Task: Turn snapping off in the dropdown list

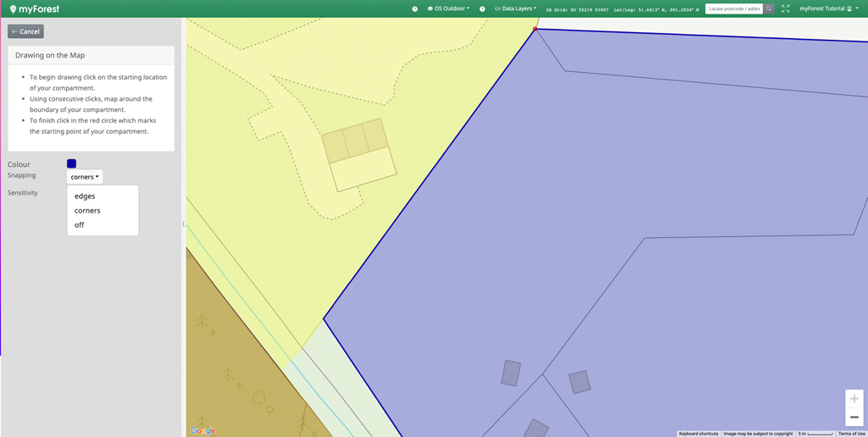Action: pos(80,224)
